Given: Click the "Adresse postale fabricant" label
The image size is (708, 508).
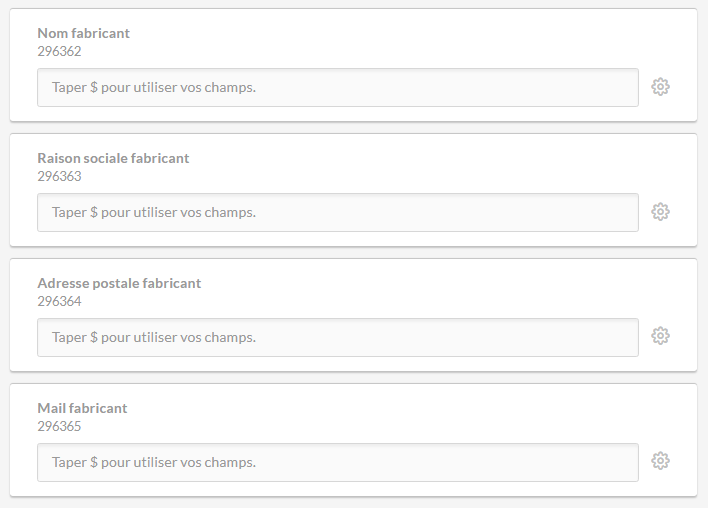Looking at the screenshot, I should (x=119, y=283).
